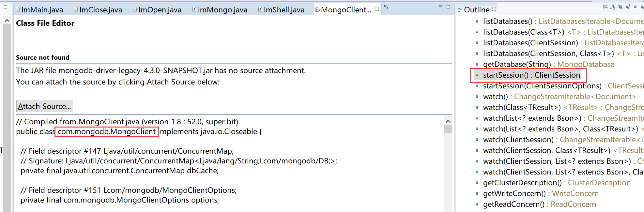The width and height of the screenshot is (644, 212).
Task: Toggle the Hide Fields filter in Outline
Action: click(620, 7)
